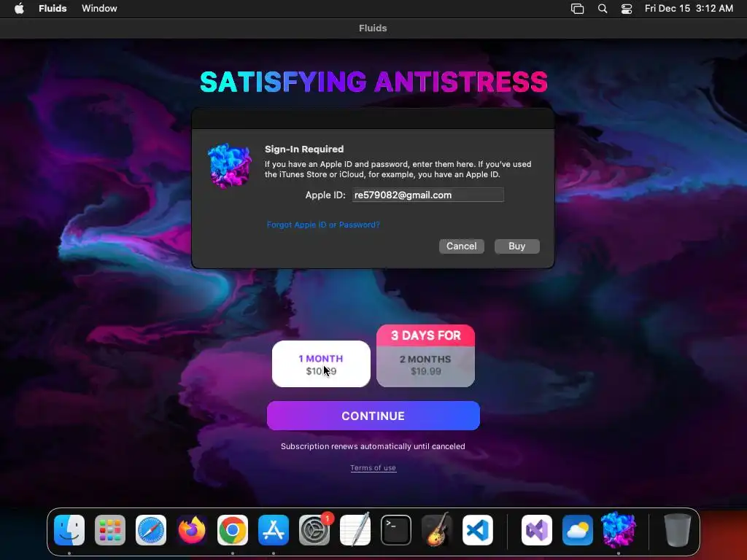This screenshot has height=560, width=747.
Task: Open the Window menu
Action: coord(99,8)
